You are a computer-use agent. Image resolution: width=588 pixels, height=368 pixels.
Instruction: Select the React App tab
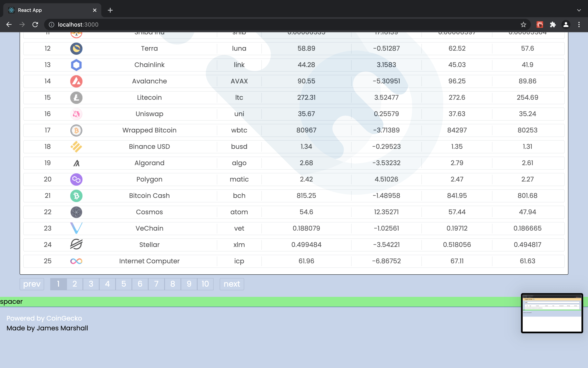tap(52, 10)
